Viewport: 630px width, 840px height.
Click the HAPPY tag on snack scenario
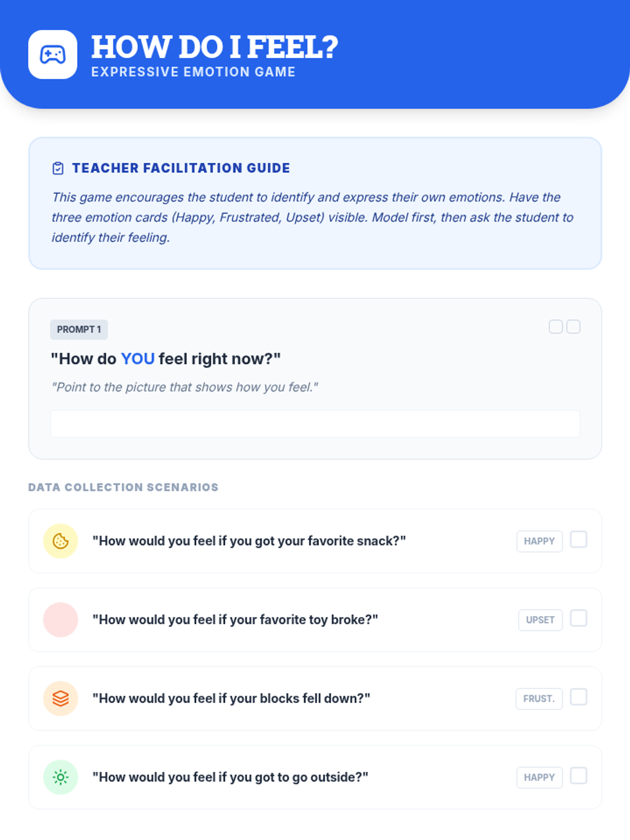click(539, 541)
